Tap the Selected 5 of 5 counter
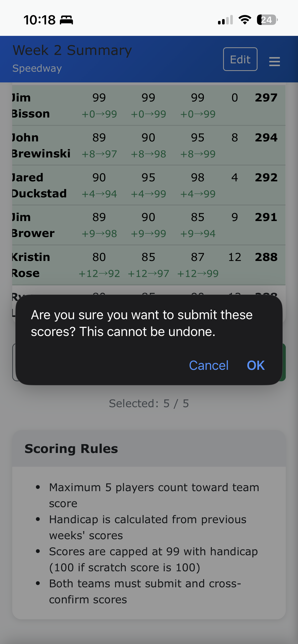The height and width of the screenshot is (644, 298). pyautogui.click(x=149, y=403)
